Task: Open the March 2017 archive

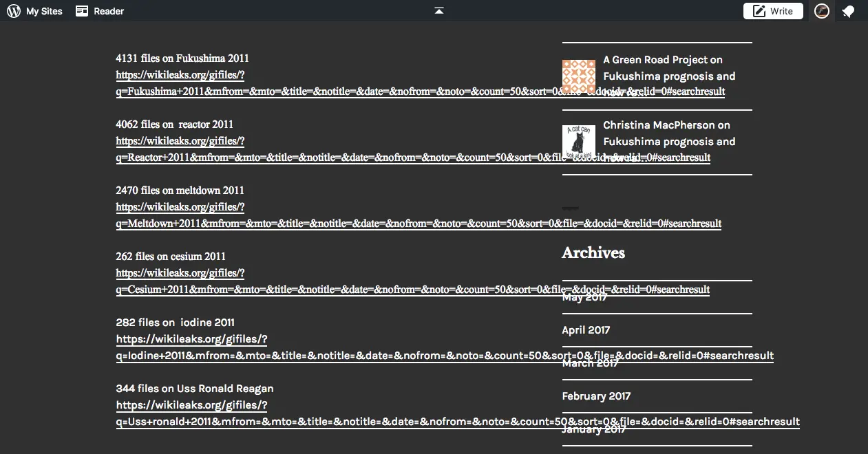Action: [590, 363]
